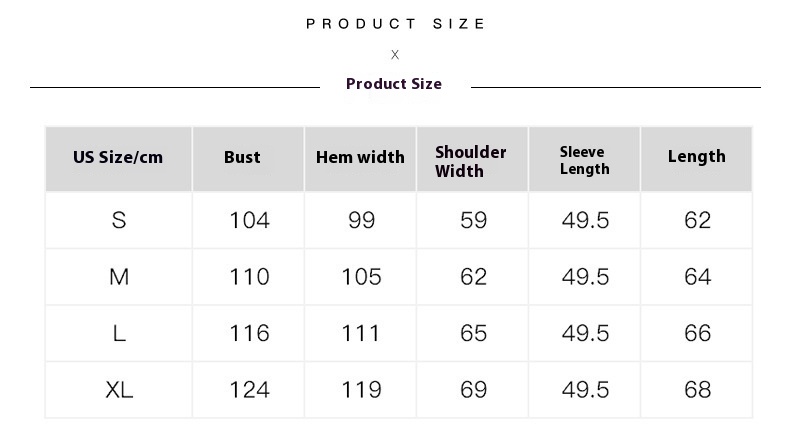Viewport: 790px width, 447px height.
Task: Click the shoulder width value 65
Action: click(473, 333)
